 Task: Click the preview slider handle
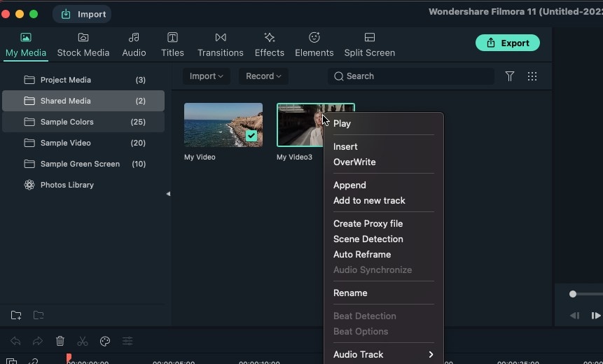(573, 294)
